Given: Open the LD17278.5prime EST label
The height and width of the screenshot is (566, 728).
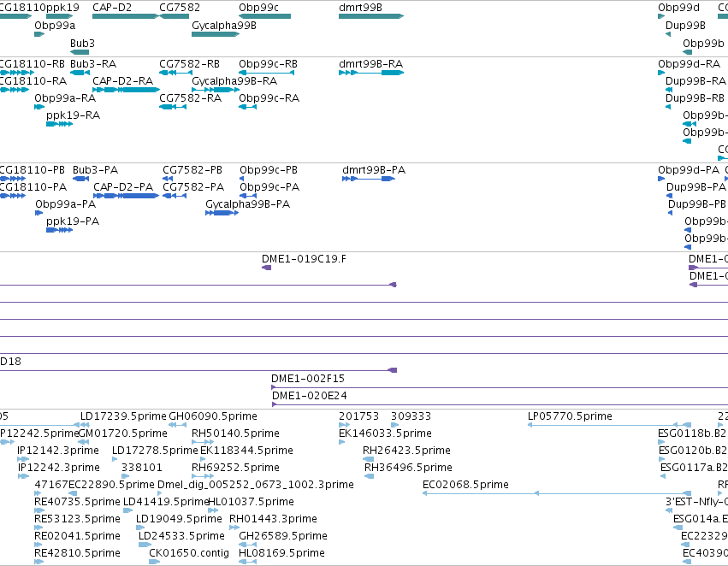Looking at the screenshot, I should point(155,451).
